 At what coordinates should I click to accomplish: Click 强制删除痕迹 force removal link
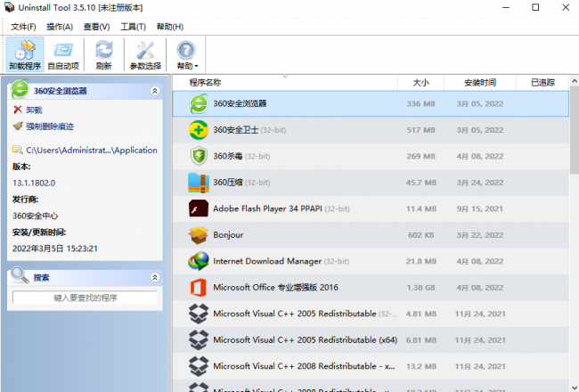tap(50, 127)
